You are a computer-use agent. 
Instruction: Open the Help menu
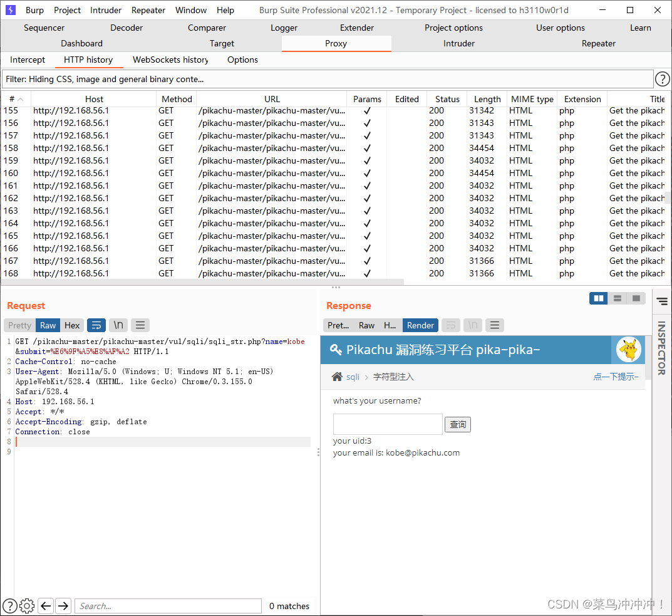tap(225, 10)
